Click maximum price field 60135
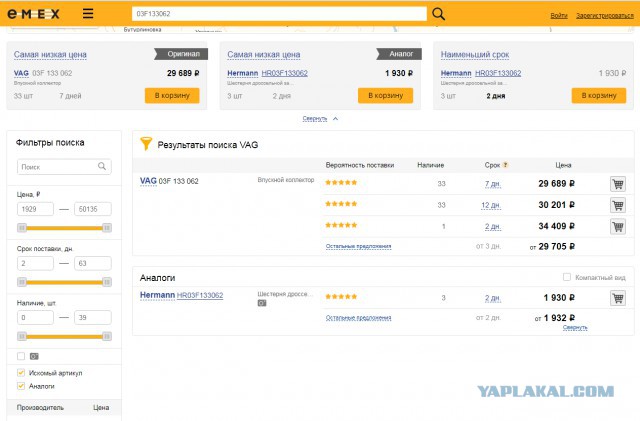The height and width of the screenshot is (421, 640). (x=93, y=209)
